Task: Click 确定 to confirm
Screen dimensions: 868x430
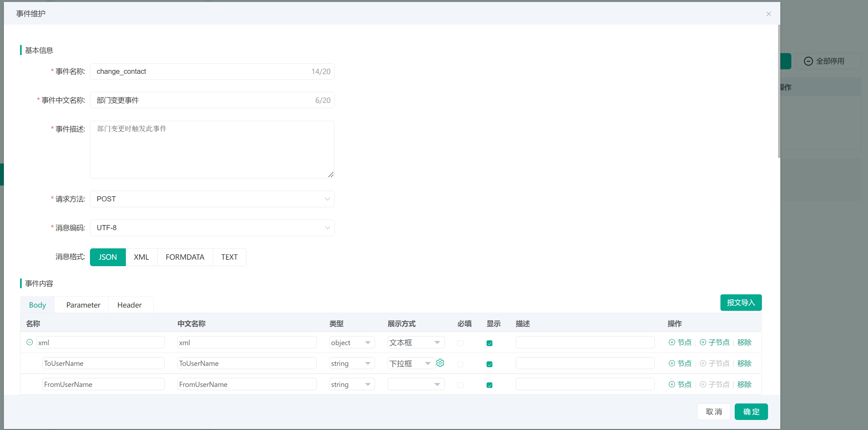Action: click(751, 412)
